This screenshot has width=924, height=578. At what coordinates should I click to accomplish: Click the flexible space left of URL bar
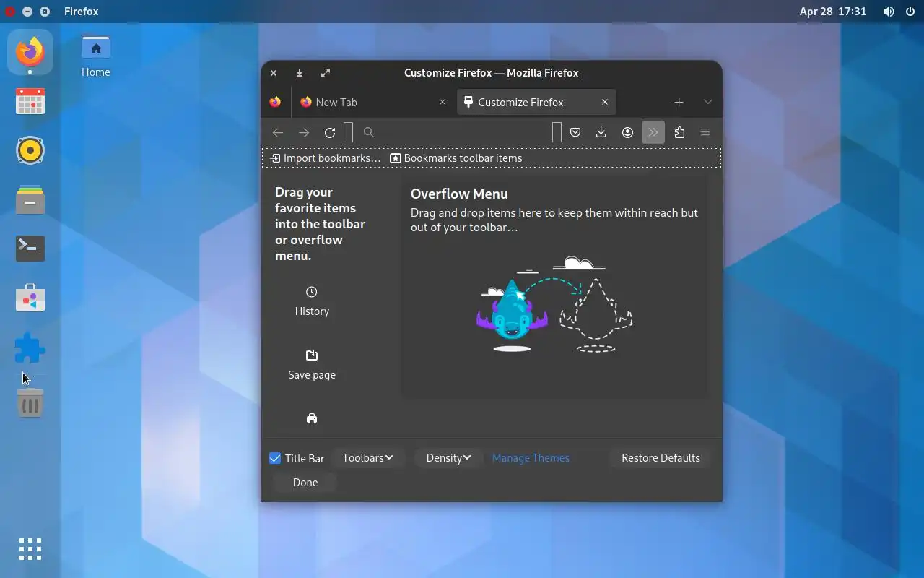pos(348,132)
